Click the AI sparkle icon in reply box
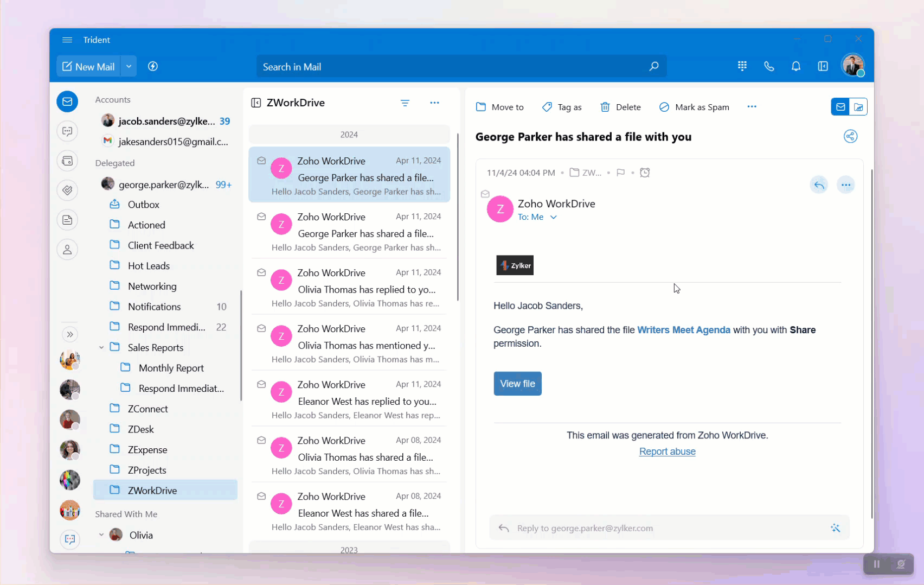924x585 pixels. click(x=835, y=528)
